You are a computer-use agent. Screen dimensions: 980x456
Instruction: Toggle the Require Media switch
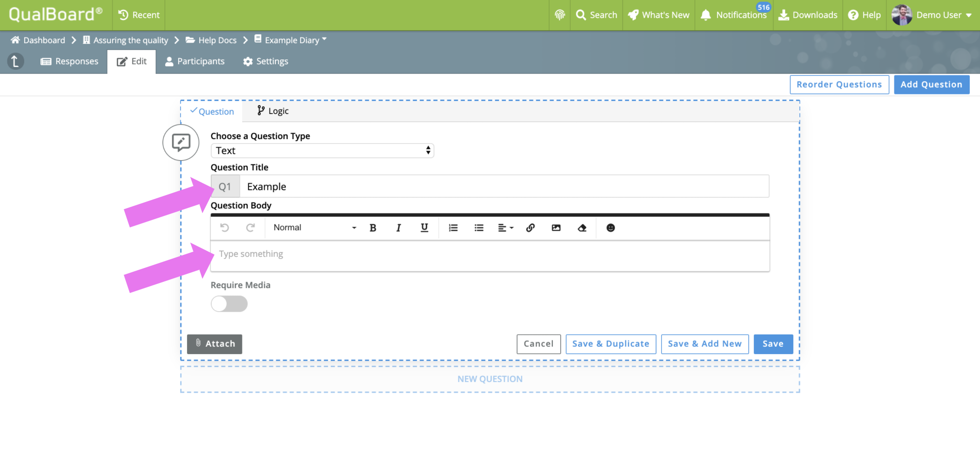229,304
